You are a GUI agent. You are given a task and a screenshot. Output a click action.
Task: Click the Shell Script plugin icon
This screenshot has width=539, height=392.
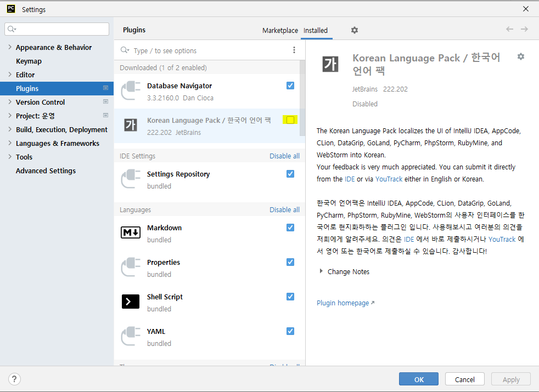tap(131, 302)
